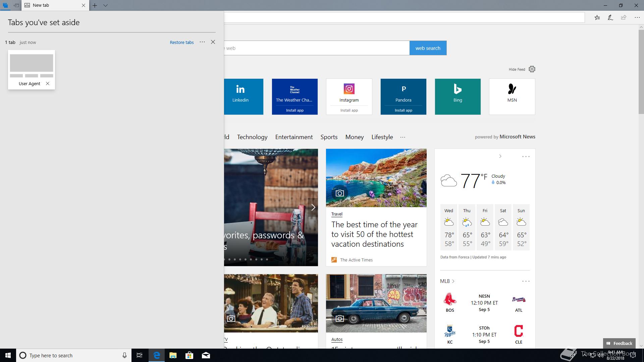Open the set-aside tabs panel icon
Screen dimensions: 644x362
point(5,5)
